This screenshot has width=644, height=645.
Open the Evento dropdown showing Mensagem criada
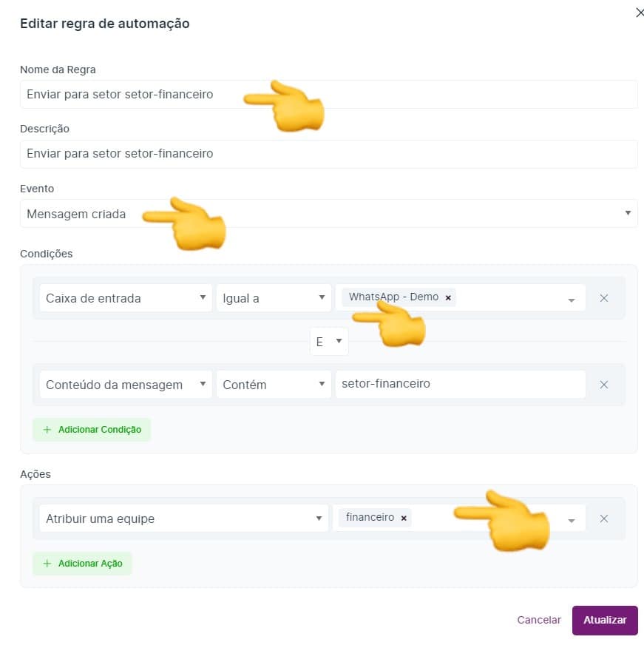329,213
